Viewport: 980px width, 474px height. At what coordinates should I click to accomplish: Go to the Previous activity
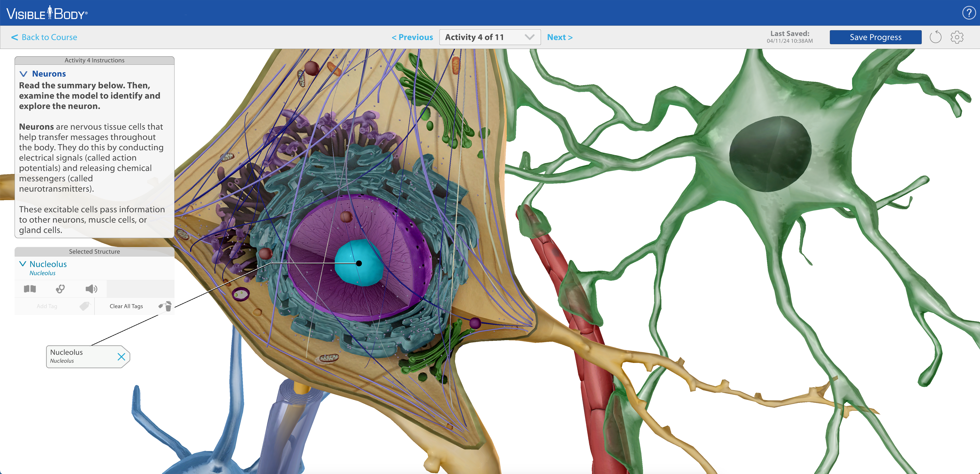[412, 37]
